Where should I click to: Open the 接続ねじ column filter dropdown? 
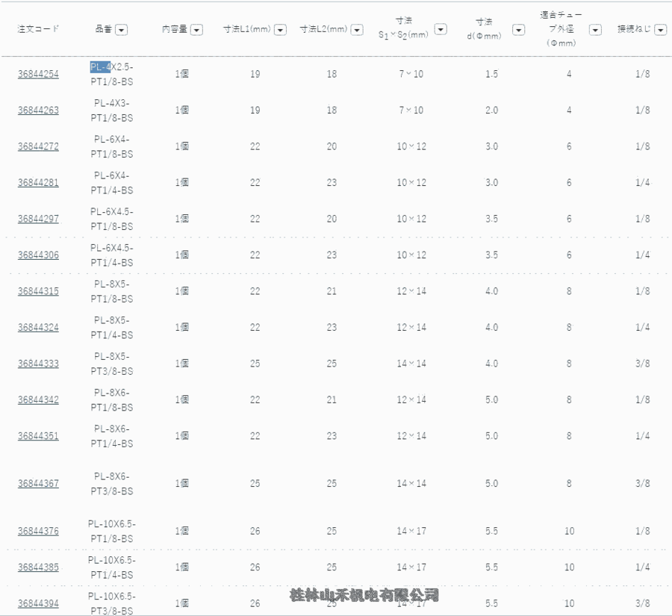coord(662,30)
